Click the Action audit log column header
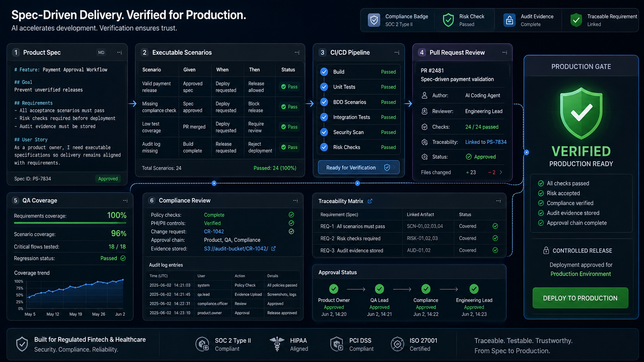This screenshot has width=644, height=362. [240, 276]
